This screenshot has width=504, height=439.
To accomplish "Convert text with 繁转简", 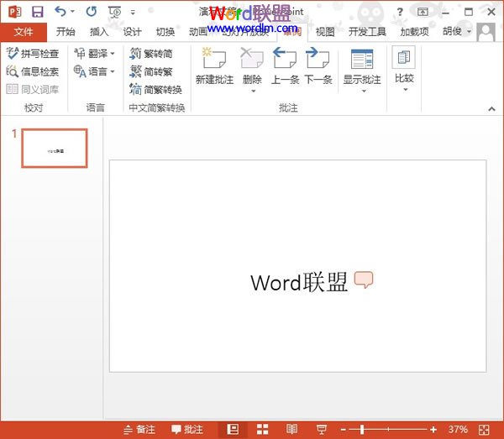I will (x=151, y=54).
